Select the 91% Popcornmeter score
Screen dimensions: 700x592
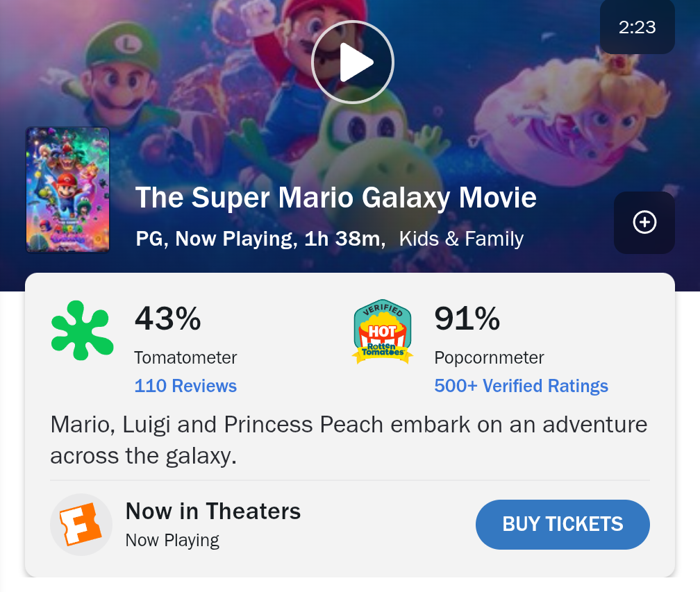467,319
